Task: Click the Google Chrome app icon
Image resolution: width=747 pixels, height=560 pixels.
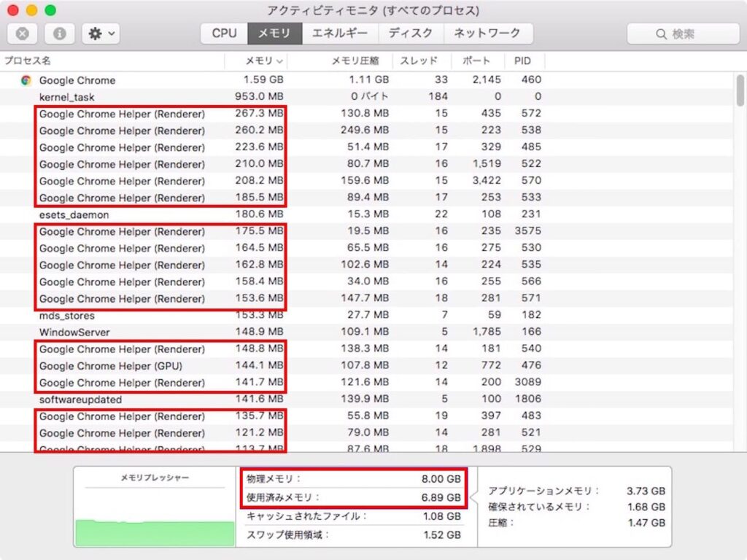Action: tap(26, 80)
